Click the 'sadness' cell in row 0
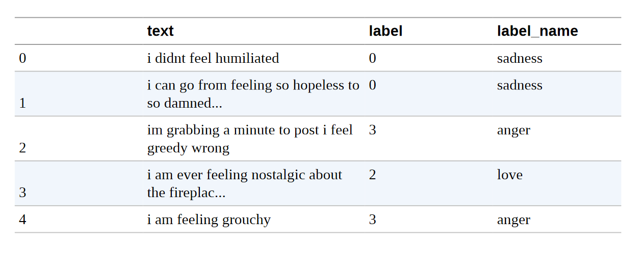Screen dimensions: 644x267 tap(520, 58)
